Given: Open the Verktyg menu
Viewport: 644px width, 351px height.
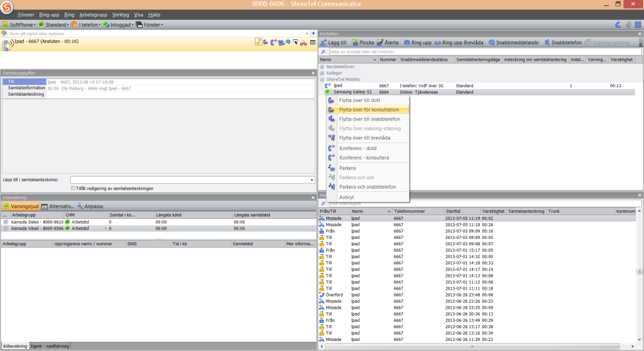Looking at the screenshot, I should click(120, 15).
